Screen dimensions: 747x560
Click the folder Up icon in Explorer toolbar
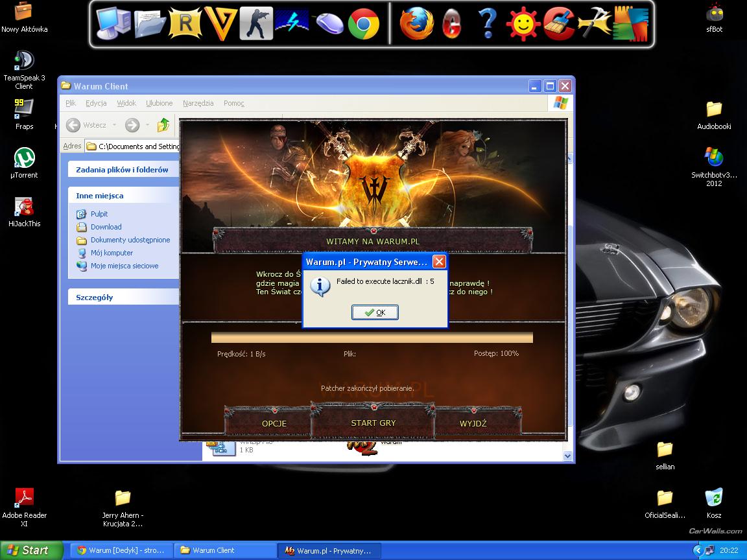point(163,124)
